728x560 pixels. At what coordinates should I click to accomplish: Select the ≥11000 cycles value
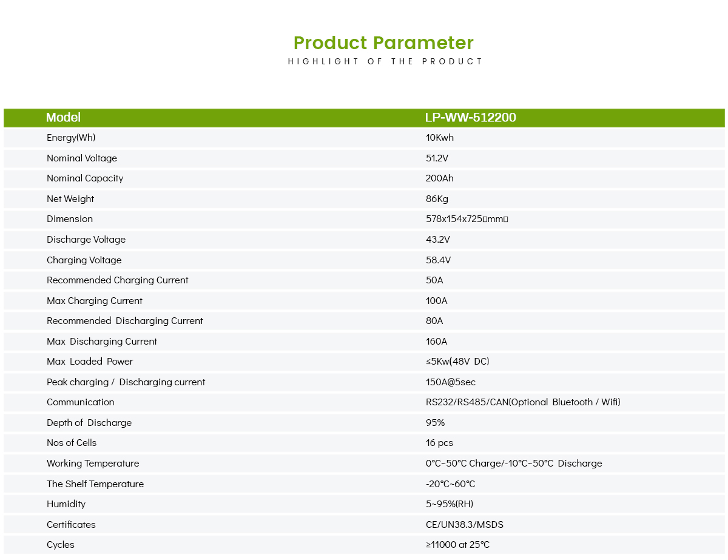pos(457,545)
